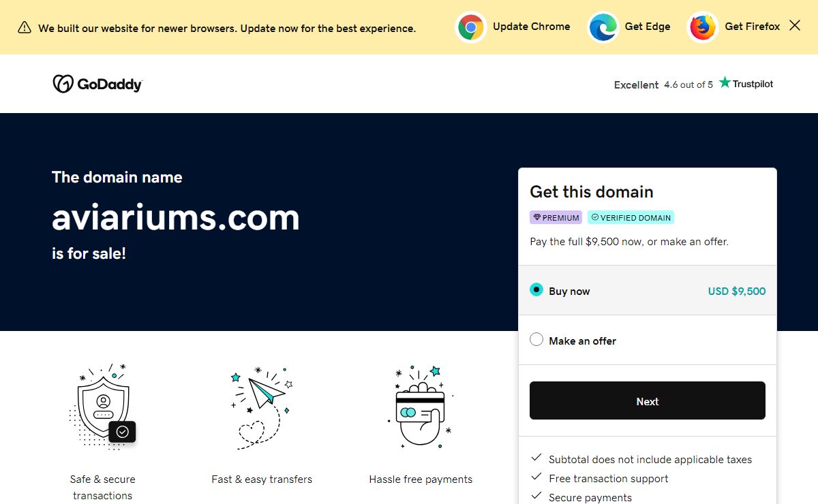Open the Update Chrome link
The width and height of the screenshot is (818, 504).
[x=531, y=27]
